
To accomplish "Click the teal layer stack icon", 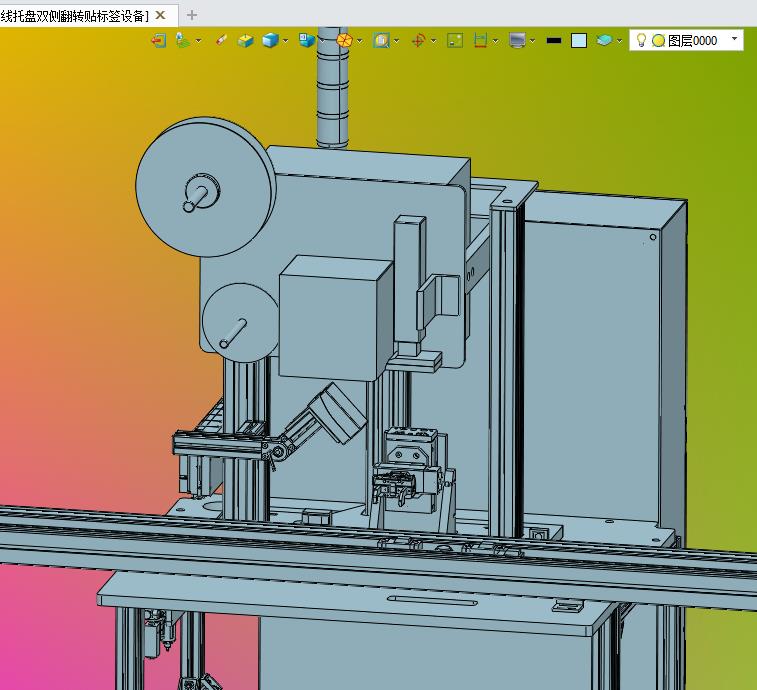I will tap(604, 40).
